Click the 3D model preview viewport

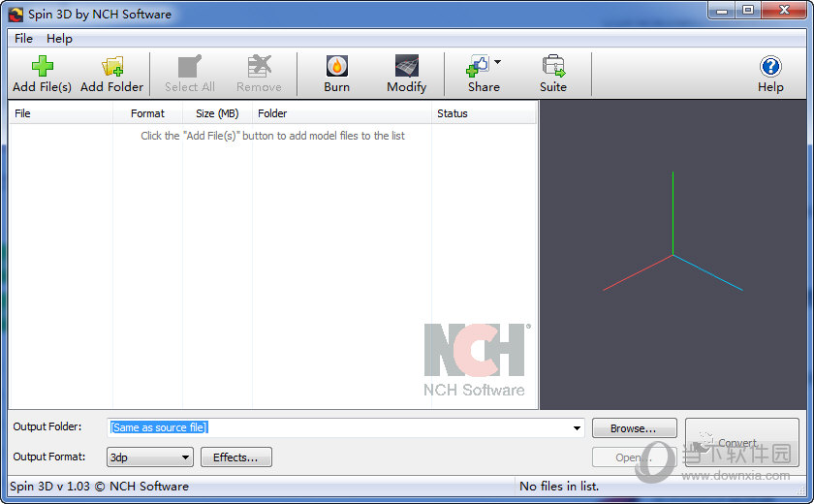pyautogui.click(x=673, y=254)
